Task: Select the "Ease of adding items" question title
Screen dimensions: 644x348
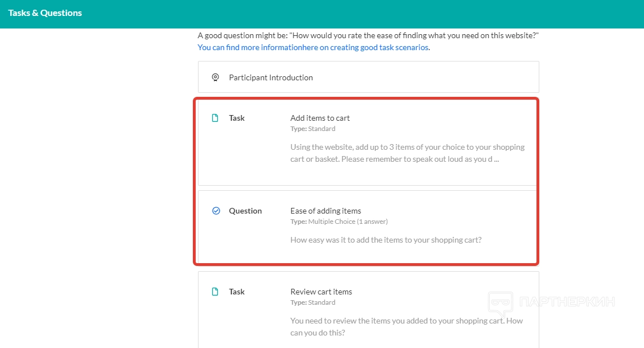Action: coord(325,211)
